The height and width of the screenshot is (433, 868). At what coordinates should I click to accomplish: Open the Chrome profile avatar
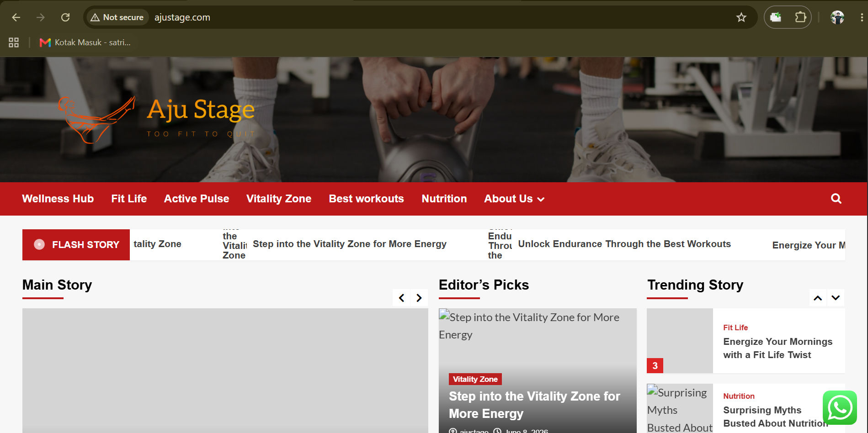pos(837,17)
